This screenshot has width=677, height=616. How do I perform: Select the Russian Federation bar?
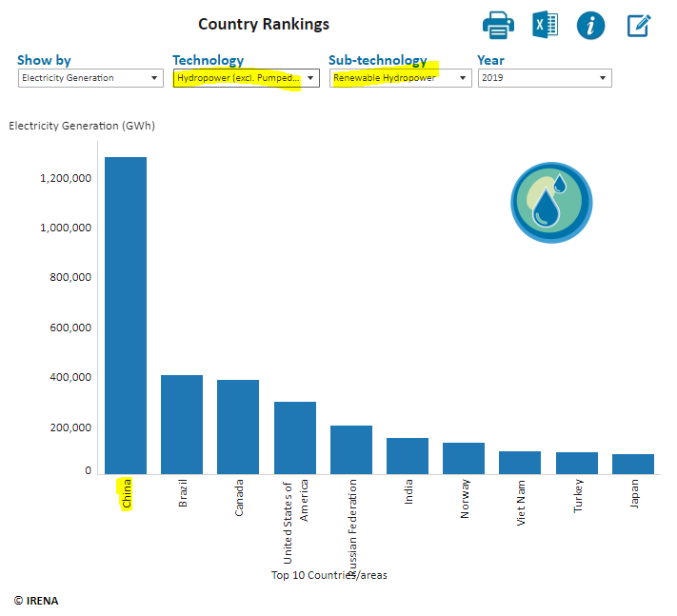[x=351, y=449]
